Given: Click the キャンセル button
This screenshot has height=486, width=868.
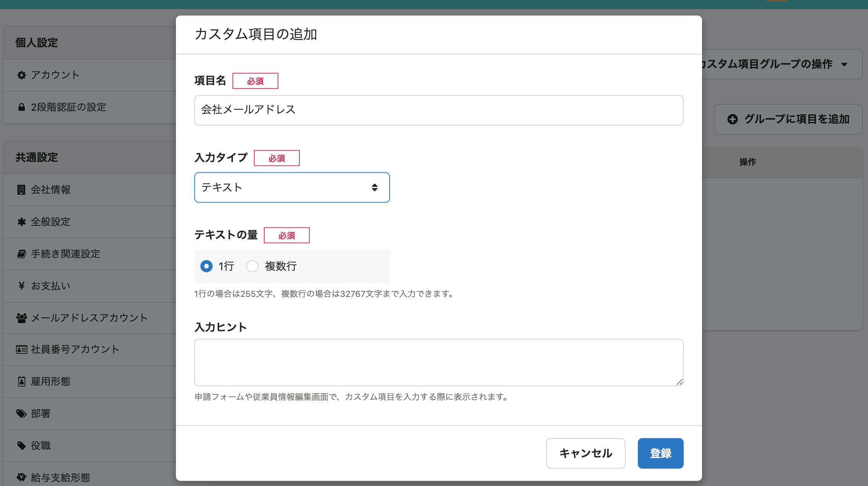Looking at the screenshot, I should coord(585,454).
